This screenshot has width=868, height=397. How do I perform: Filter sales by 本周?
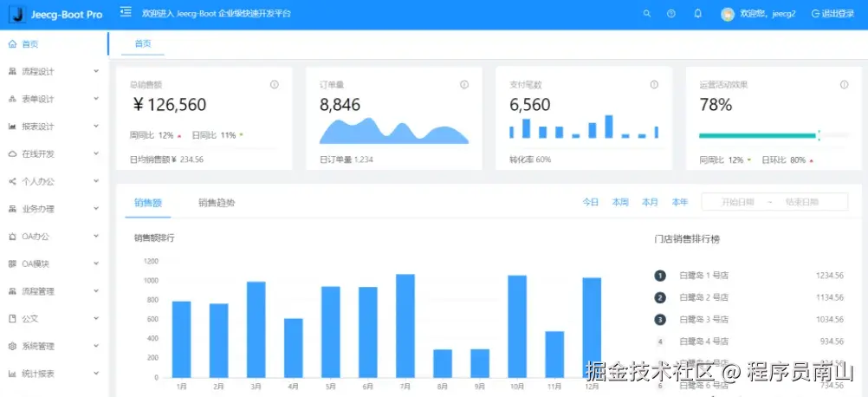(620, 203)
